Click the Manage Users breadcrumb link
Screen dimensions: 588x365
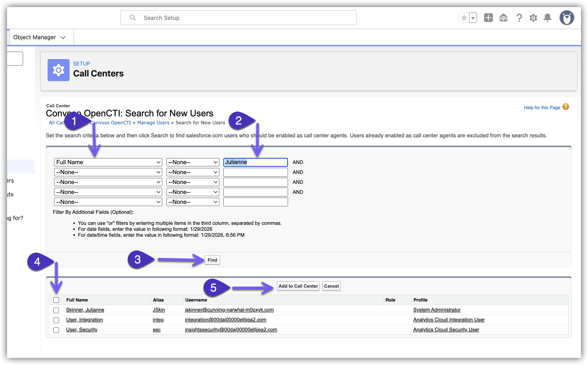tap(153, 123)
